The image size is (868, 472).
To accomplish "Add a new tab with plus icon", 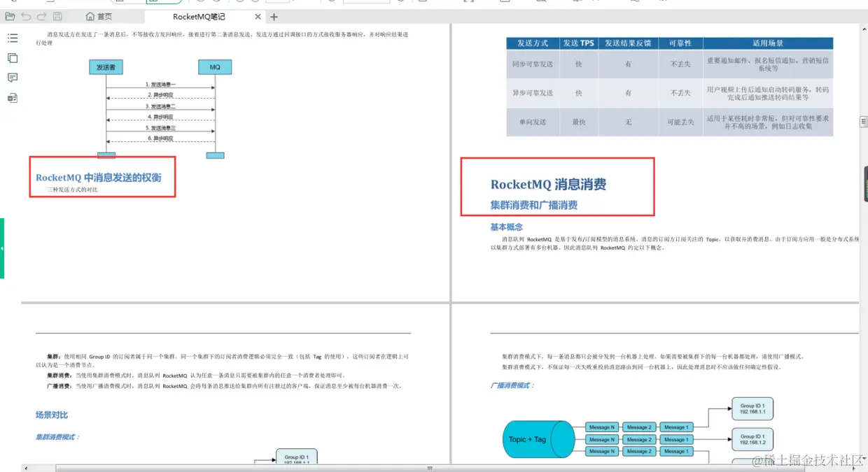I will pos(274,17).
